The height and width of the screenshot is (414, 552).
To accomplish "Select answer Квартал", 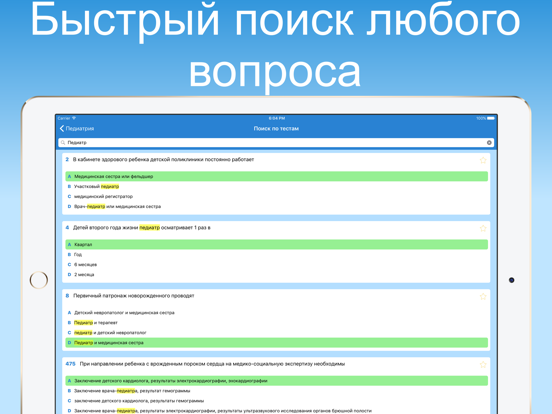I will click(x=276, y=244).
